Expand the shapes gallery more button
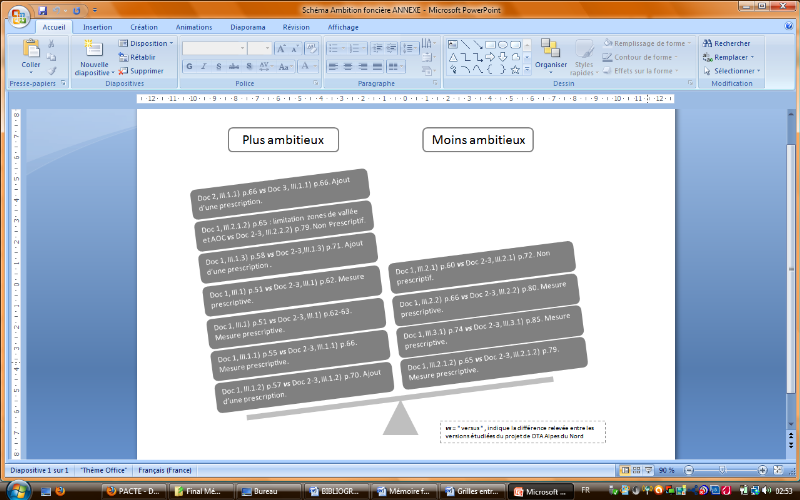The height and width of the screenshot is (500, 800). [528, 70]
